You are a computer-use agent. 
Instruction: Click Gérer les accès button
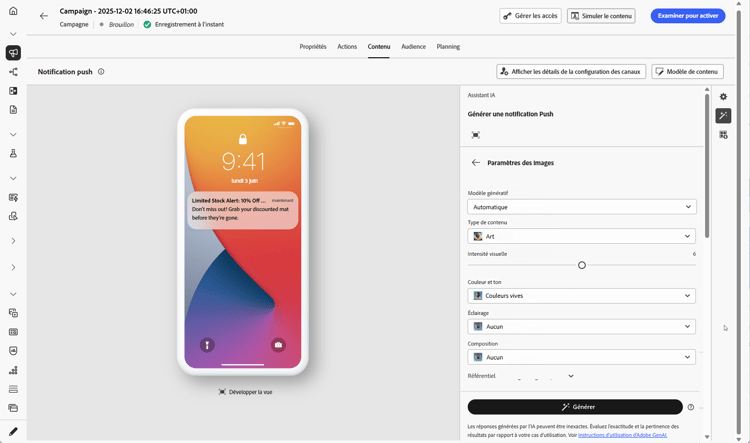pyautogui.click(x=530, y=16)
